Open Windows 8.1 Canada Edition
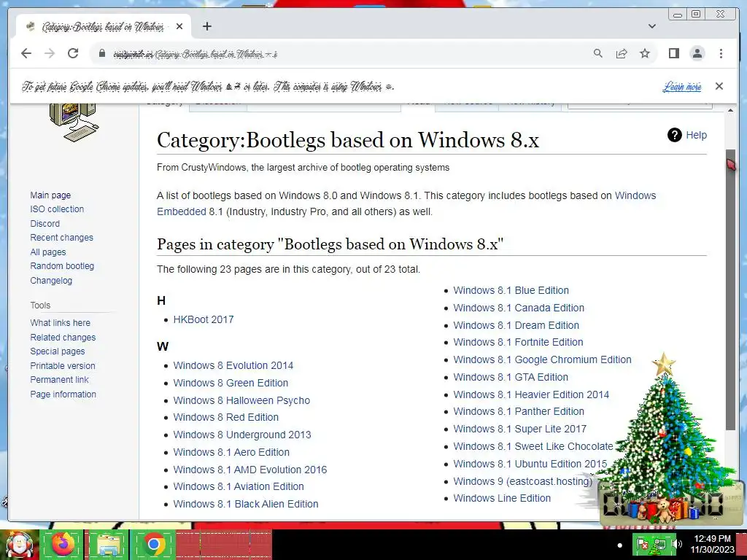Image resolution: width=747 pixels, height=560 pixels. [x=519, y=308]
